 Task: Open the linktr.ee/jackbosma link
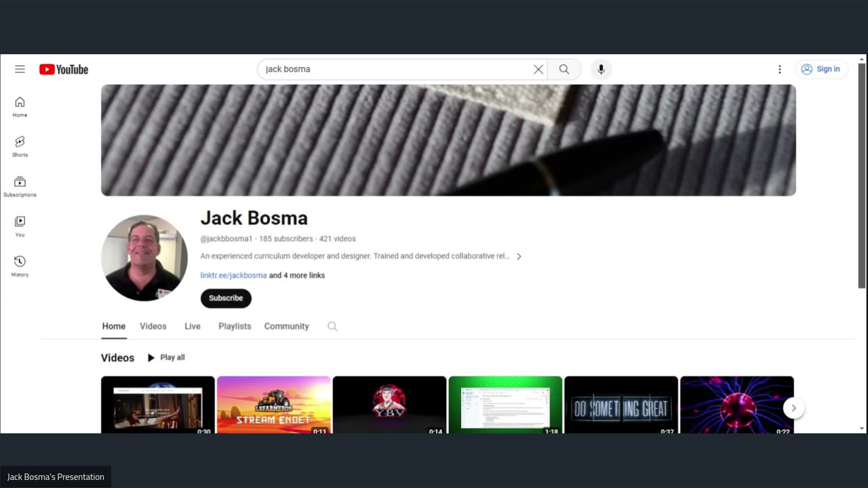233,275
